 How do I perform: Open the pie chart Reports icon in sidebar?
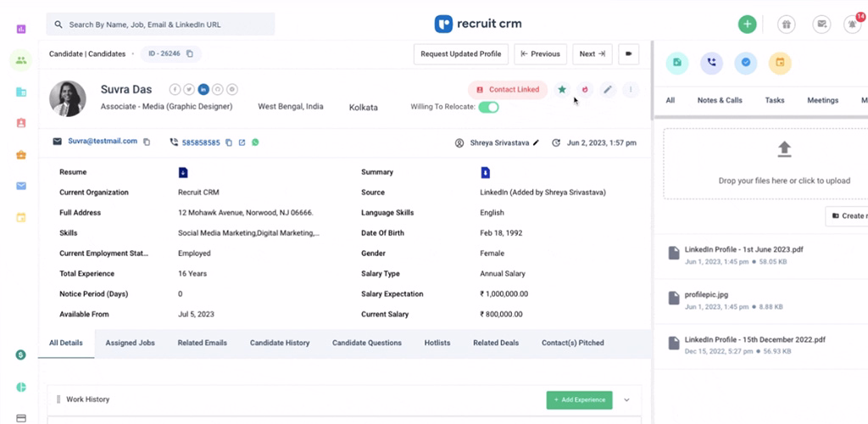[x=21, y=387]
